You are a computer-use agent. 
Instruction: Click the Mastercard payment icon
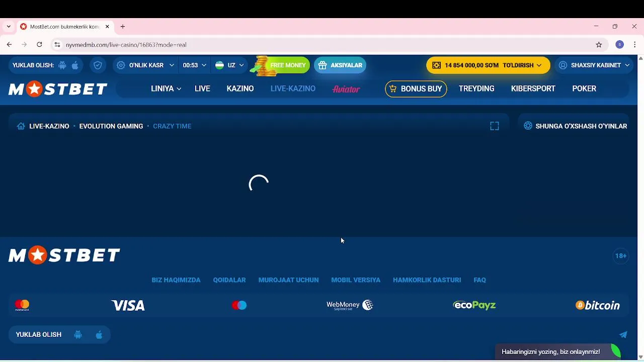click(x=22, y=305)
